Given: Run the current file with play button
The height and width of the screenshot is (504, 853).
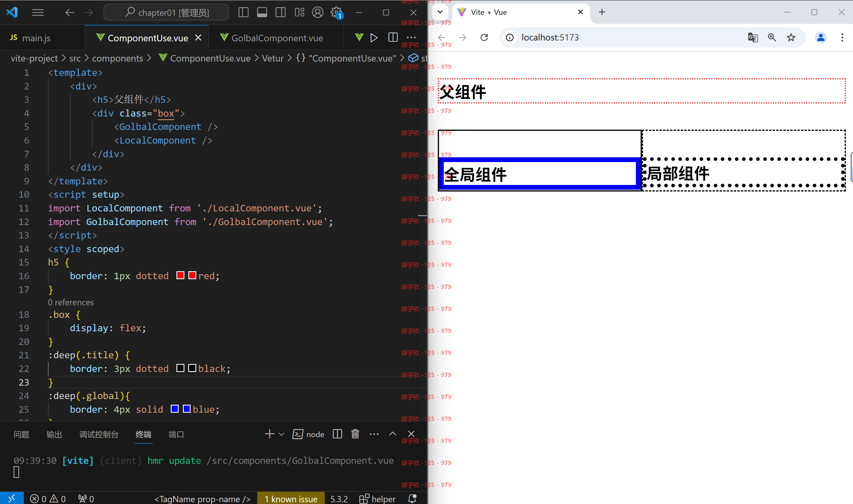Looking at the screenshot, I should [374, 37].
